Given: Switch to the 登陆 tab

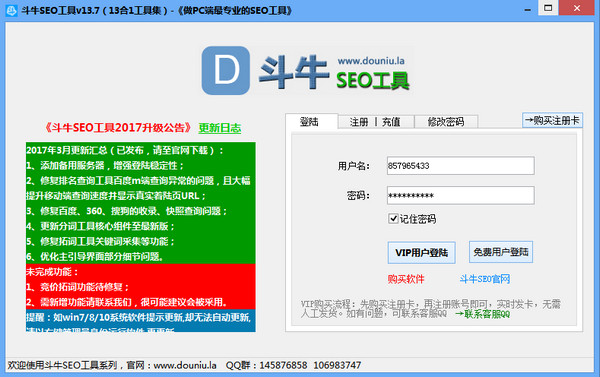Looking at the screenshot, I should click(x=311, y=122).
